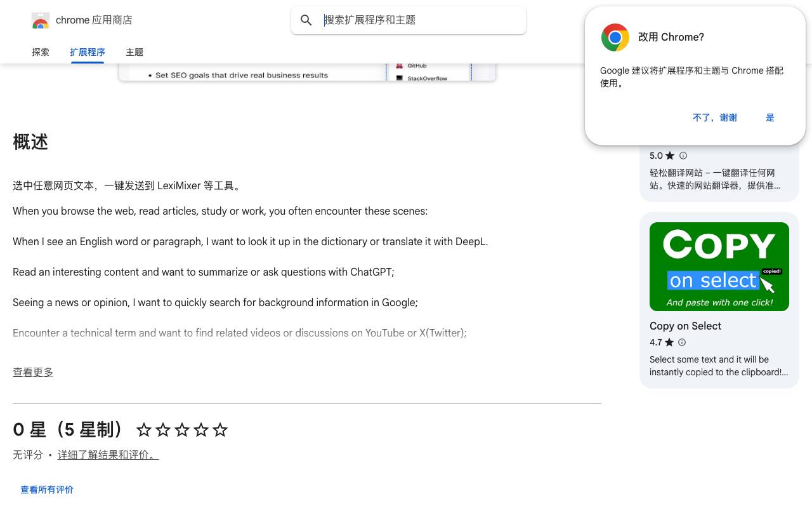Screen dimensions: 812x508
Task: Click the line starting 'When you browse the web'
Action: [220, 211]
